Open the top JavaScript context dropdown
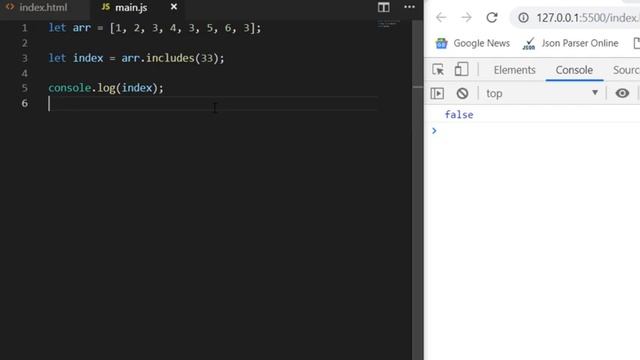 [x=542, y=93]
